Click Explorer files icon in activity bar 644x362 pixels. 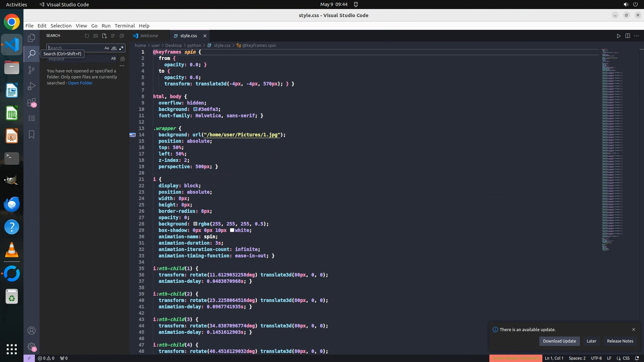coord(31,38)
